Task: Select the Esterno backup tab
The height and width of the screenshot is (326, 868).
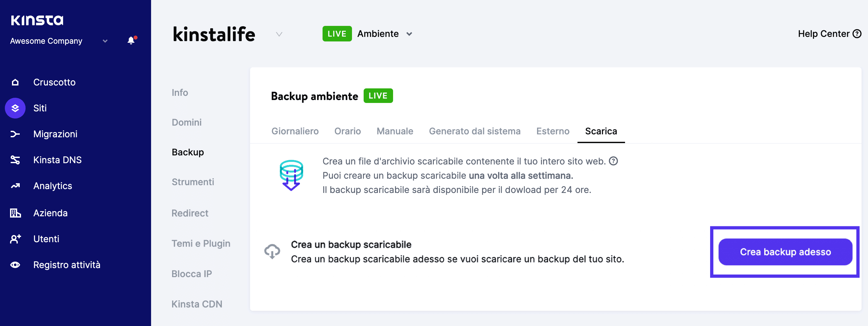Action: click(552, 131)
